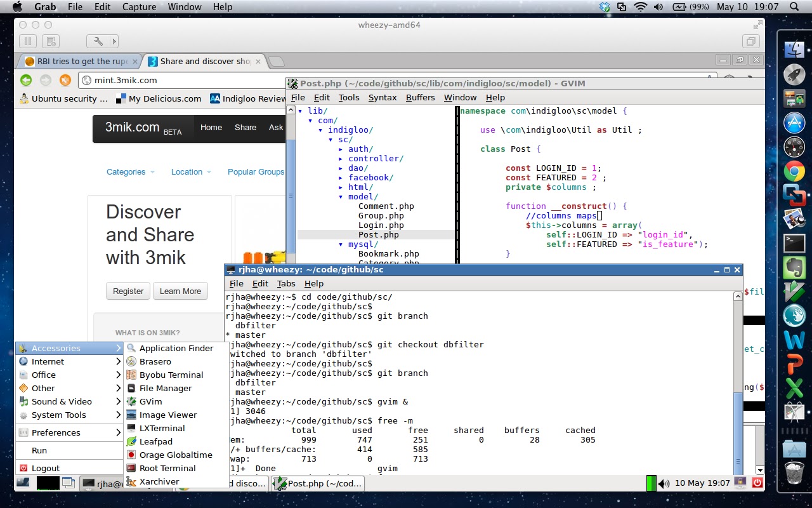812x508 pixels.
Task: Open Microsoft Word from the Dock
Action: point(794,340)
